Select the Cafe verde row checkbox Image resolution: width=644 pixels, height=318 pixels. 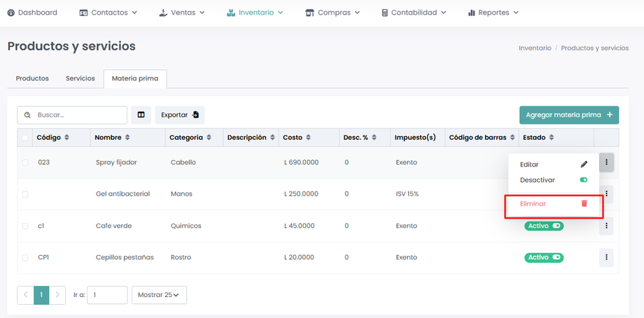[25, 226]
